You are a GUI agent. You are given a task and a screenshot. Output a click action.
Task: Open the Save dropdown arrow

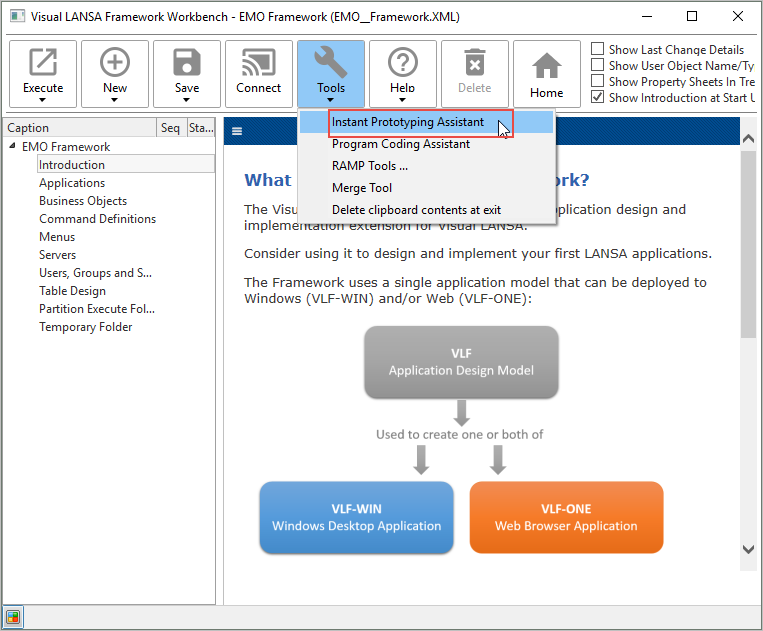coord(186,100)
